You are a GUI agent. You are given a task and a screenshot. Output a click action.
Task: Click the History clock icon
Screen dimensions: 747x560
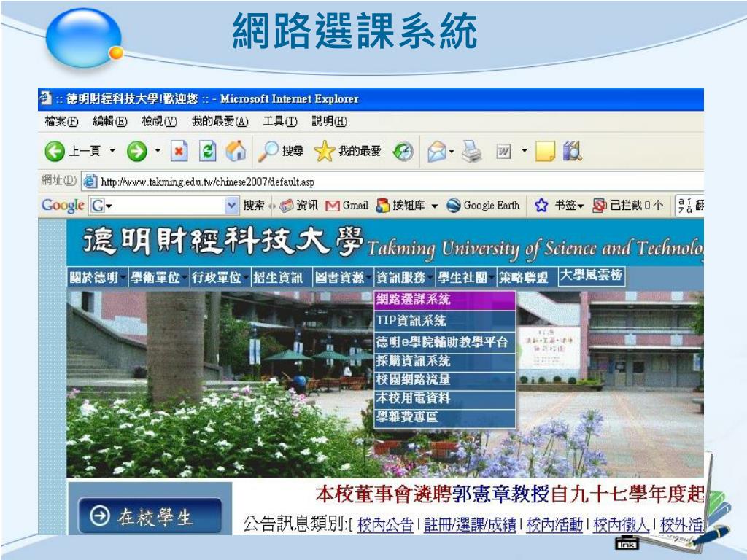point(403,152)
